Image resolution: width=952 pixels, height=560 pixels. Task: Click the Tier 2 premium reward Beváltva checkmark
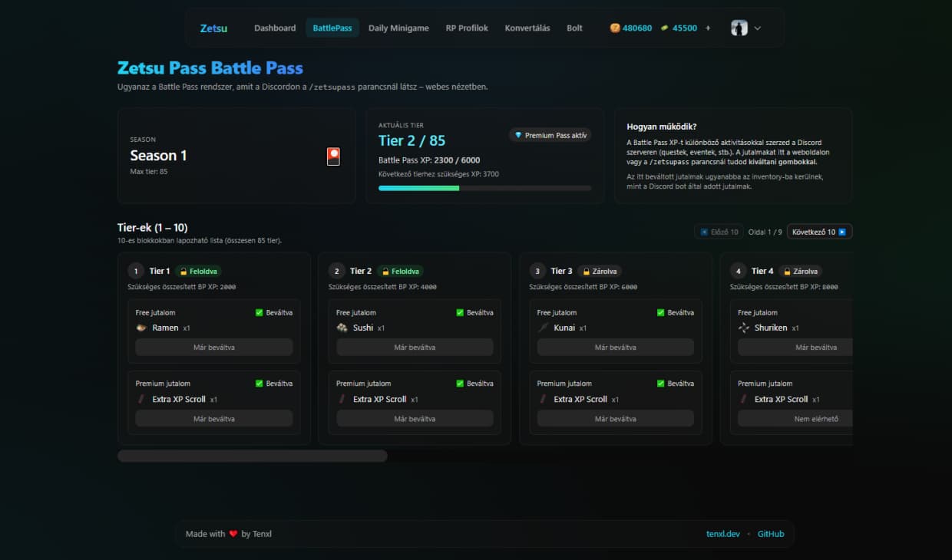(x=460, y=384)
